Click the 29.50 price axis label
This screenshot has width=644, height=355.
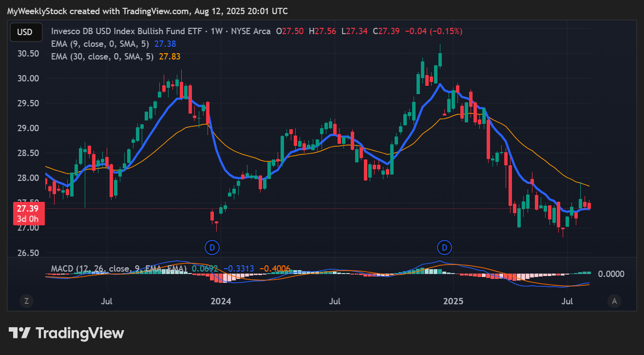28,103
